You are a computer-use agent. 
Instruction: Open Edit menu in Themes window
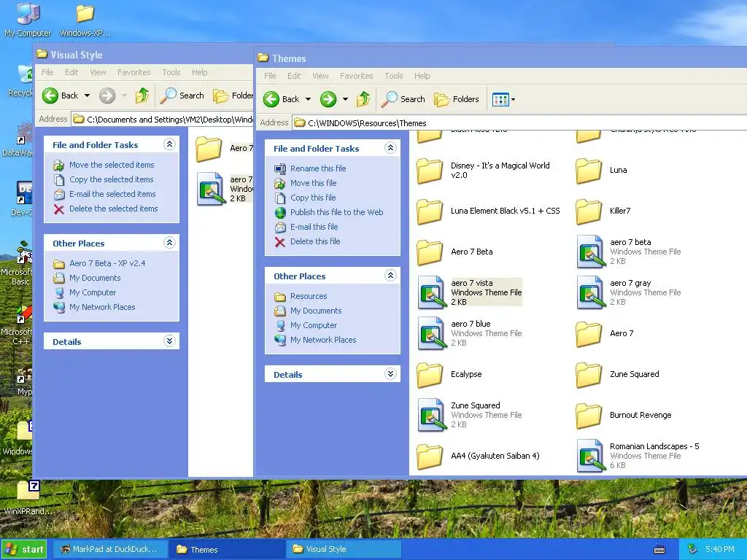294,76
